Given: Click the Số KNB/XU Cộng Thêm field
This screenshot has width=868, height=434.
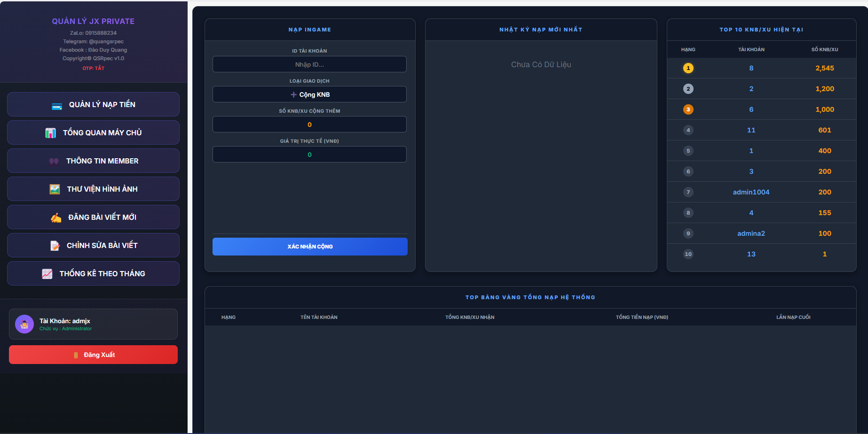Looking at the screenshot, I should [309, 124].
